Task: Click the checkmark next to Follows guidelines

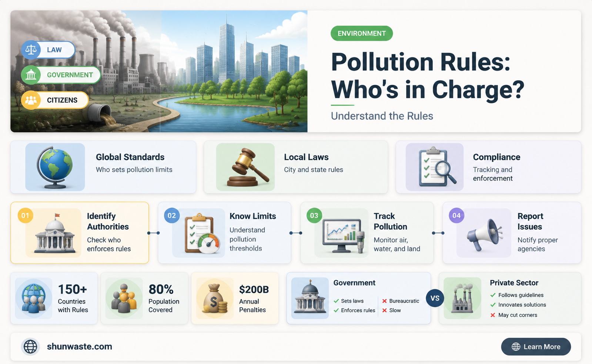Action: (x=493, y=295)
